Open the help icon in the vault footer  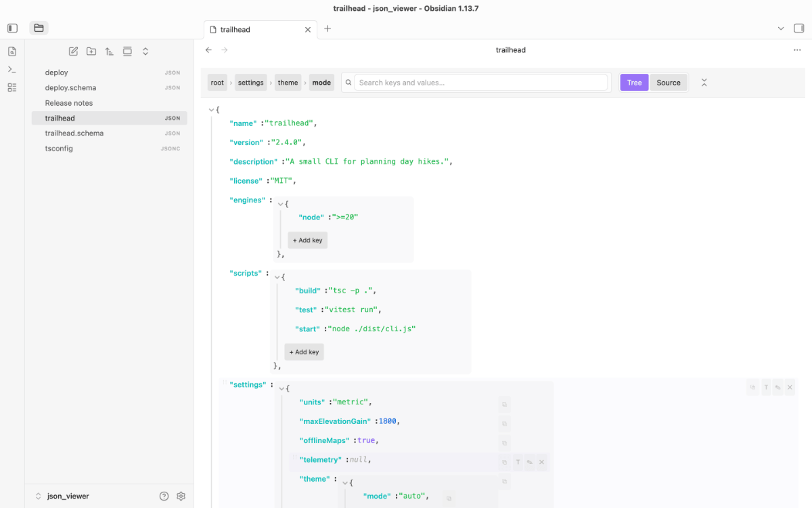[164, 496]
